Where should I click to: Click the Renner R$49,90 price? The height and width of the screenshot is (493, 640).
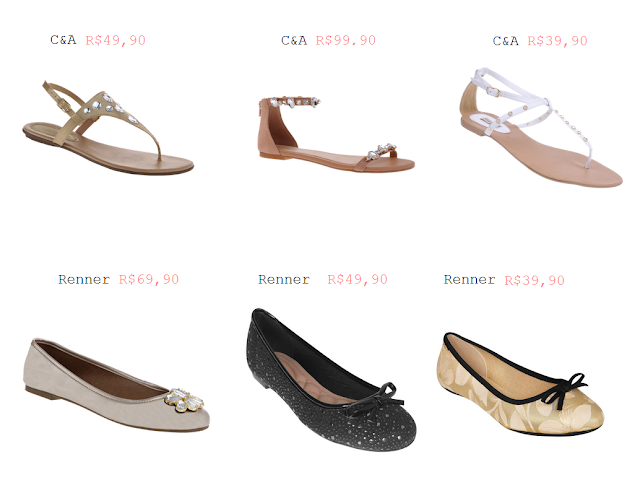[357, 280]
